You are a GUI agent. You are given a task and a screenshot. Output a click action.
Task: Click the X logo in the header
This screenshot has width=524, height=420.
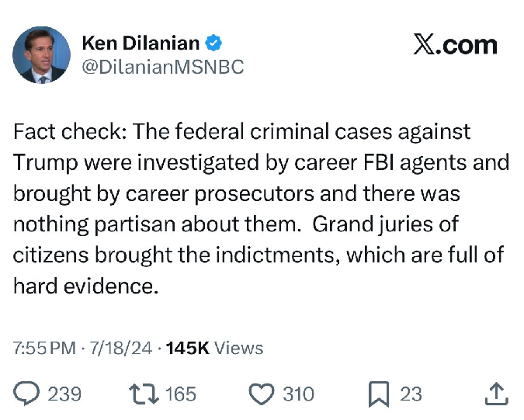[423, 45]
